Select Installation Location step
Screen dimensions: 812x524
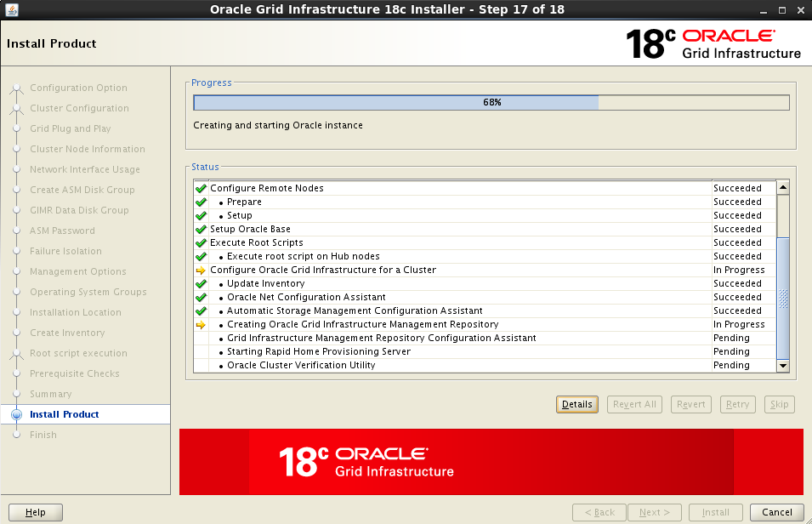click(76, 312)
